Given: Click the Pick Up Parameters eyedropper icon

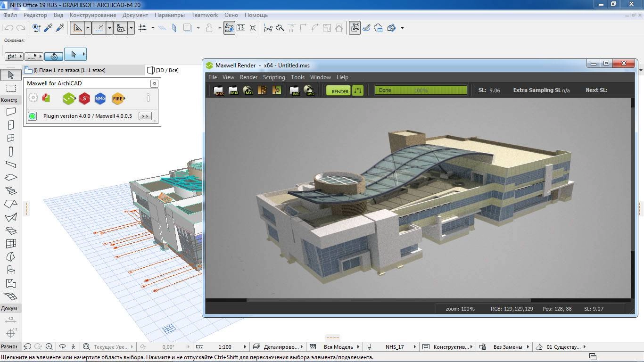Looking at the screenshot, I should click(x=48, y=28).
